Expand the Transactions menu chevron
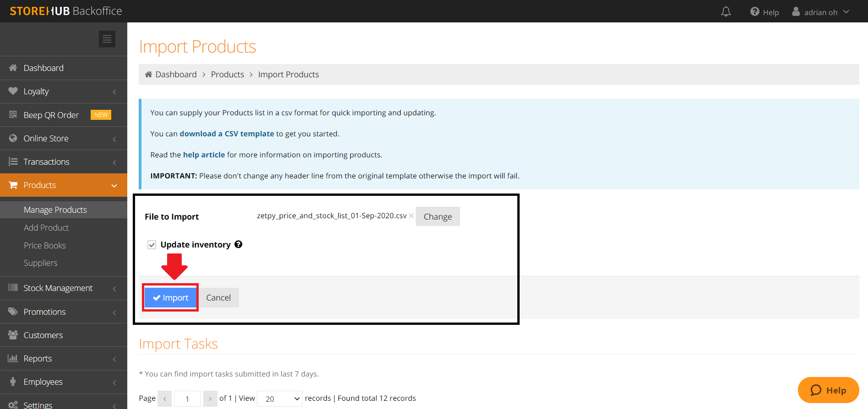Viewport: 868px width, 409px height. coord(114,162)
